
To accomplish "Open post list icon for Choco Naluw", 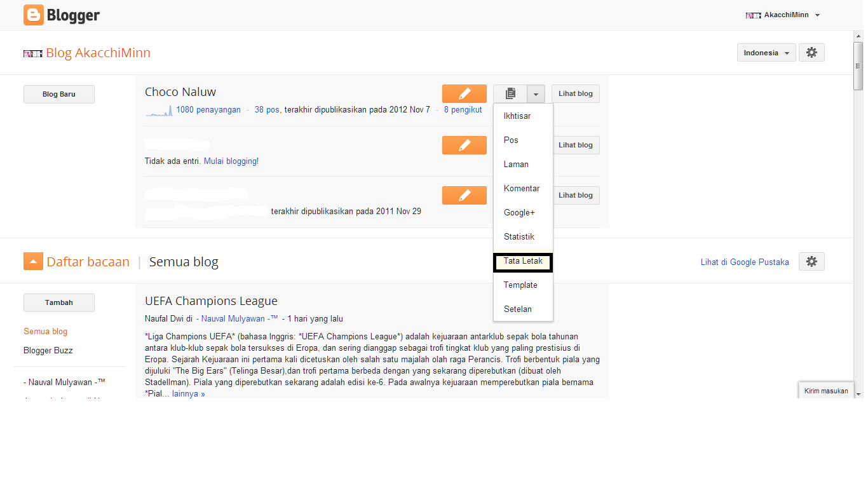I will point(510,93).
